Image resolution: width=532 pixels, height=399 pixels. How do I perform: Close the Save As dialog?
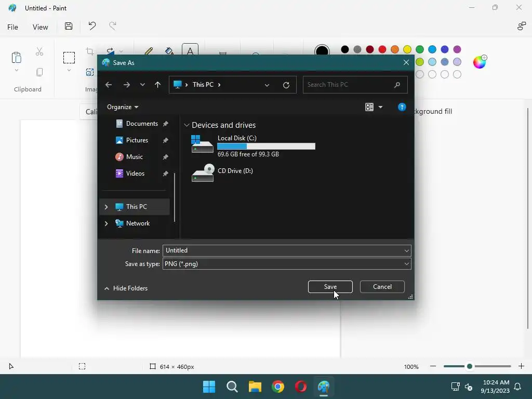coord(406,62)
